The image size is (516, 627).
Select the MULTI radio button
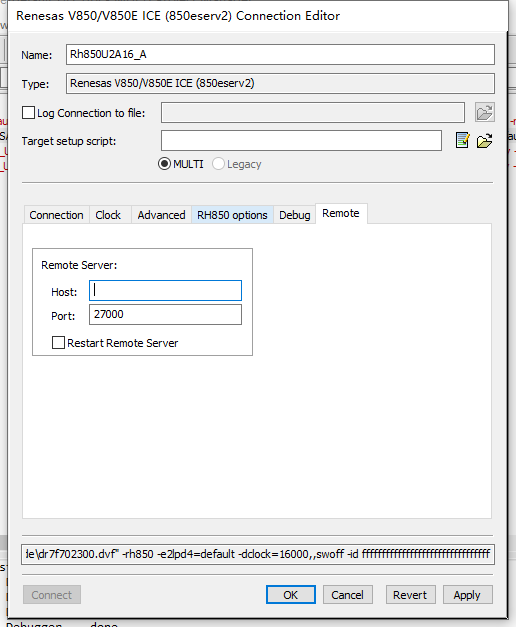pos(164,164)
